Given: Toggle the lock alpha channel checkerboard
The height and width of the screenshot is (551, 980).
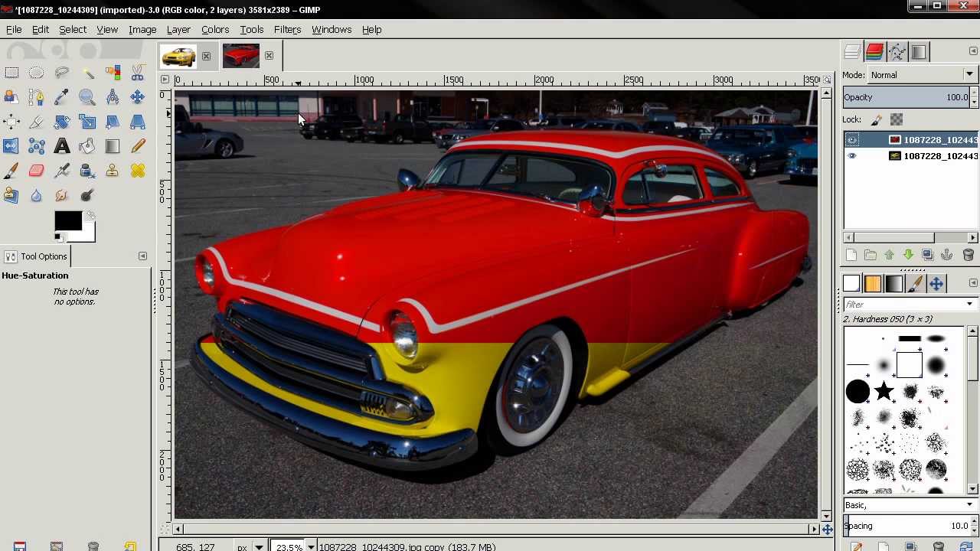Looking at the screenshot, I should pos(897,119).
